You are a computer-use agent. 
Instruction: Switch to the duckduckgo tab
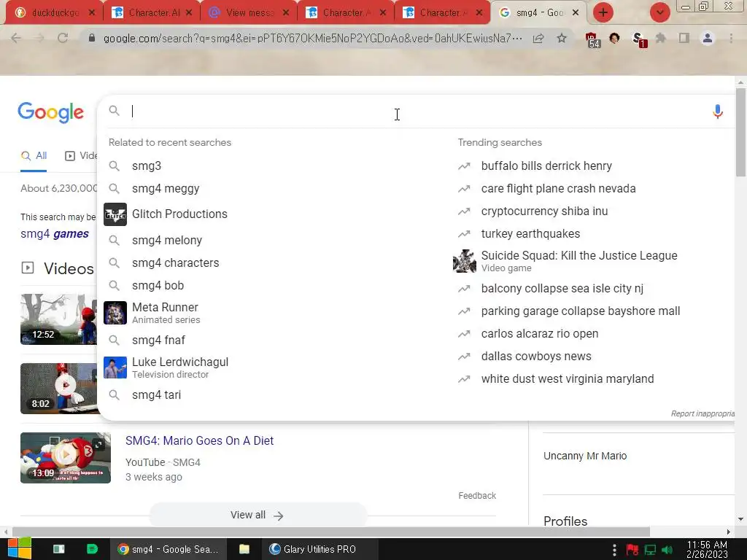click(x=55, y=12)
